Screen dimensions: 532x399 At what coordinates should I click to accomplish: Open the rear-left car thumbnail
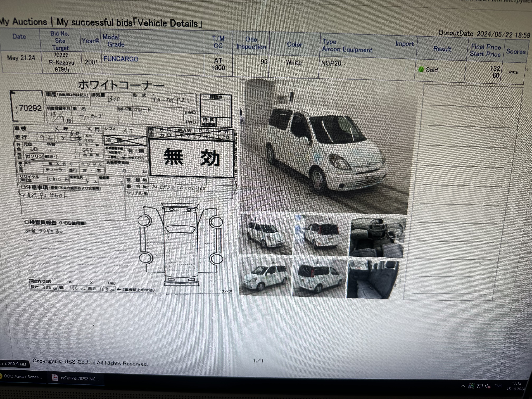click(x=319, y=278)
